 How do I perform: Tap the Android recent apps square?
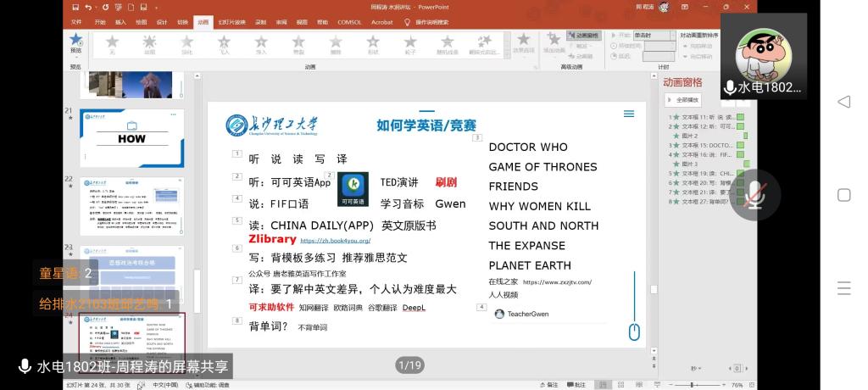843,195
